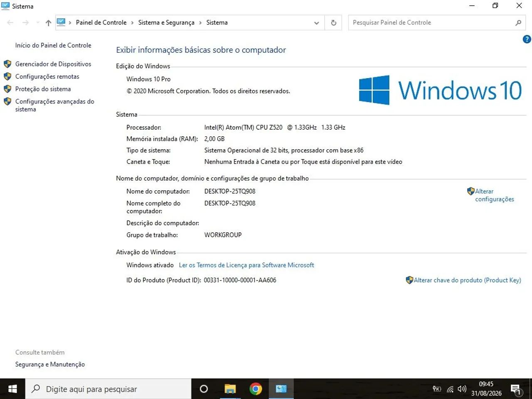Select the Sistema breadcrumb item
532x399 pixels.
pyautogui.click(x=217, y=22)
